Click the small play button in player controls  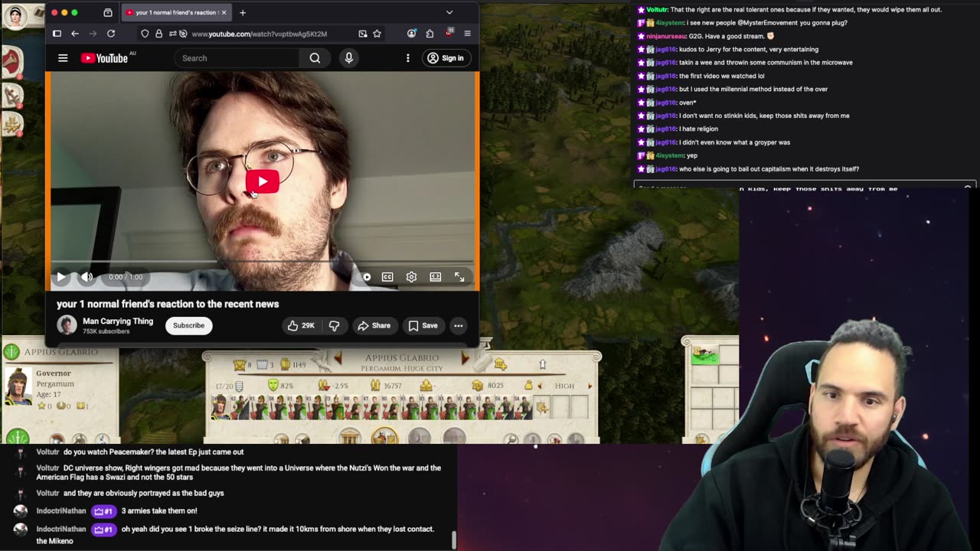(x=61, y=277)
